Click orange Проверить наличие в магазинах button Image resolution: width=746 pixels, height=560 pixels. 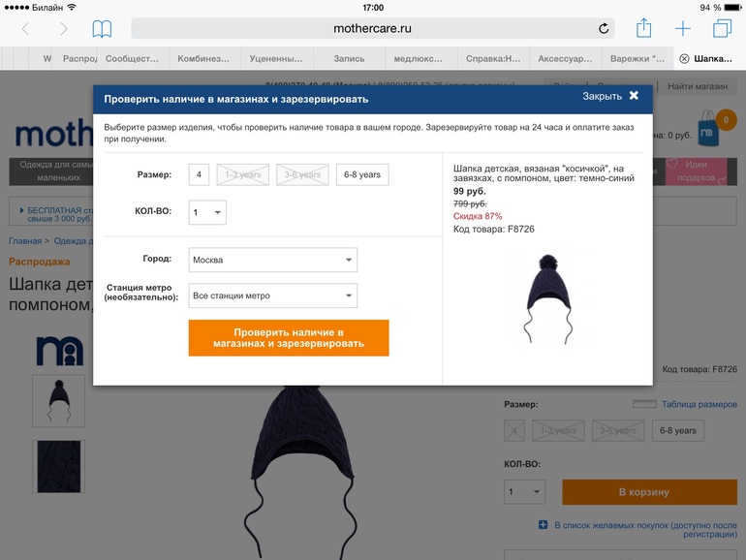[x=289, y=338]
